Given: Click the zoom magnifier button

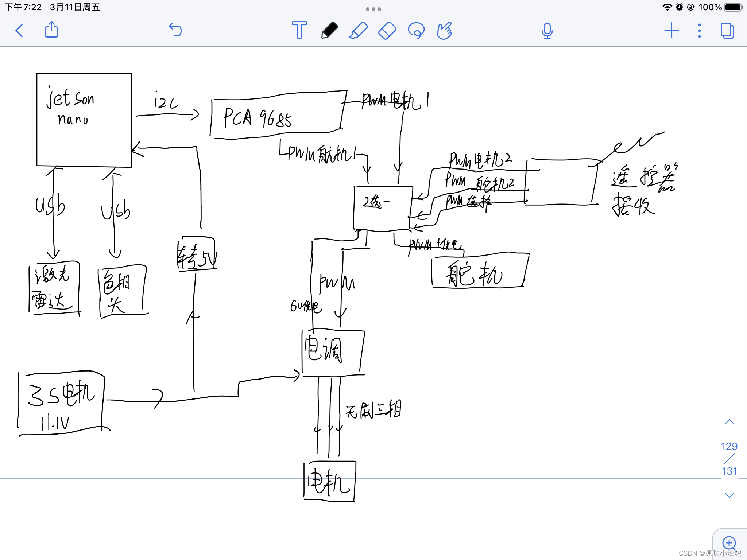Looking at the screenshot, I should pos(729,543).
